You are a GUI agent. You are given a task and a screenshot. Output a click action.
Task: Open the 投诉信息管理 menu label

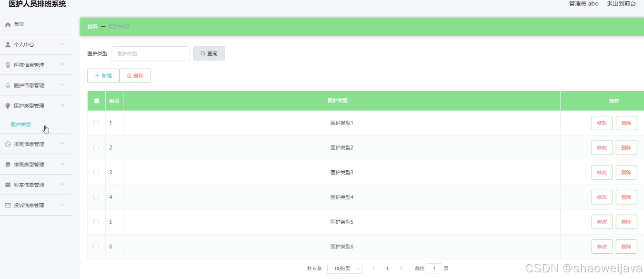(29, 206)
